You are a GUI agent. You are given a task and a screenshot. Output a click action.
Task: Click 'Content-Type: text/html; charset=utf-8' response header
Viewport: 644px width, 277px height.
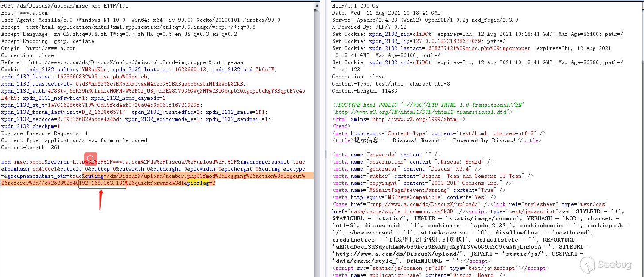pos(391,84)
